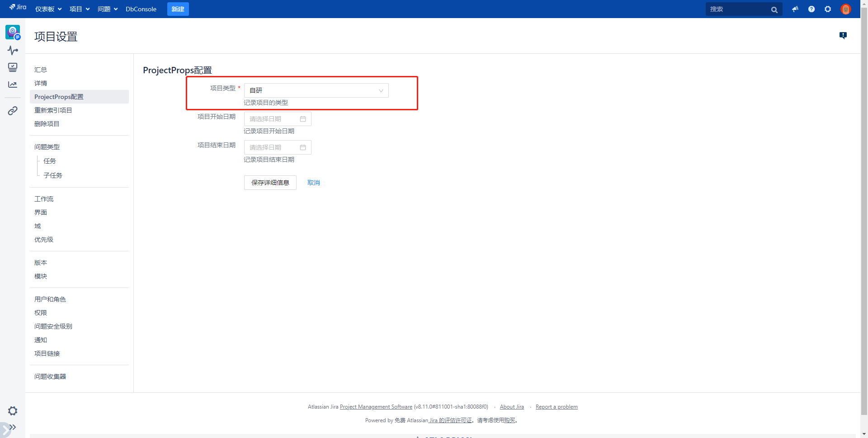The height and width of the screenshot is (438, 868).
Task: Open the project avatar icon in sidebar
Action: [13, 32]
